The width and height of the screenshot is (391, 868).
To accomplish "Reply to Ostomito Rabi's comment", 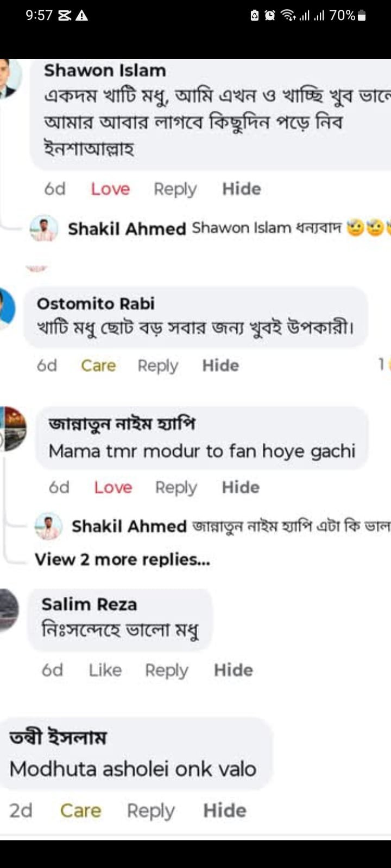I will pos(157,366).
